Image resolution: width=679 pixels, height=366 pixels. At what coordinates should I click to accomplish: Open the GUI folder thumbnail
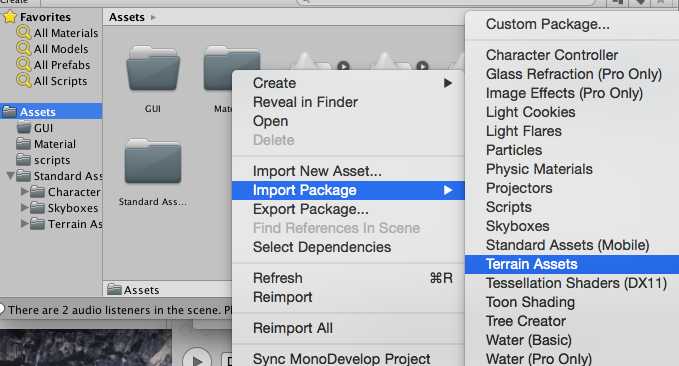153,69
